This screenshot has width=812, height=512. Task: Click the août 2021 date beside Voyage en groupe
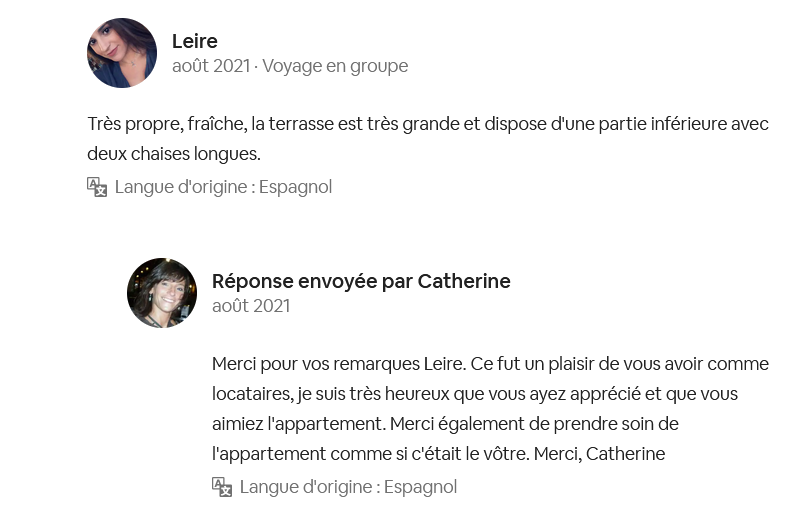(210, 66)
